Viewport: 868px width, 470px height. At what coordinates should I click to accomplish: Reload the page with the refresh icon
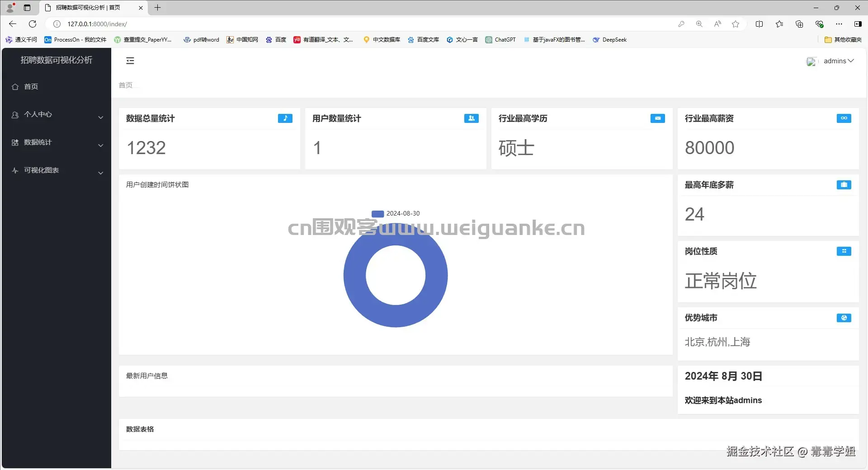pyautogui.click(x=33, y=24)
